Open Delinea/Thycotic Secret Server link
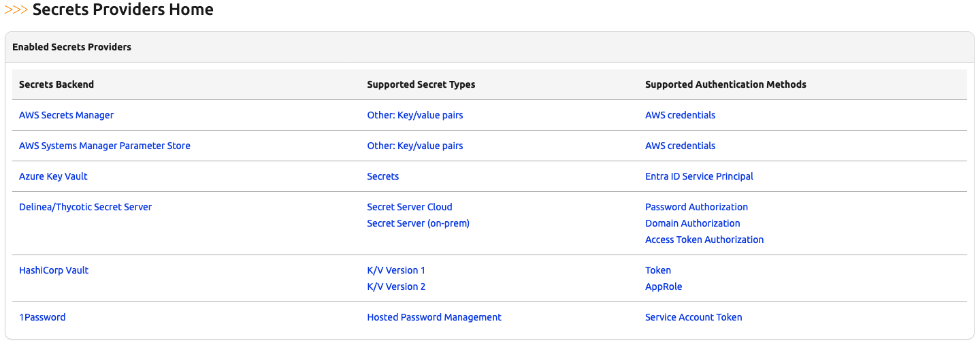980x343 pixels. [x=85, y=207]
